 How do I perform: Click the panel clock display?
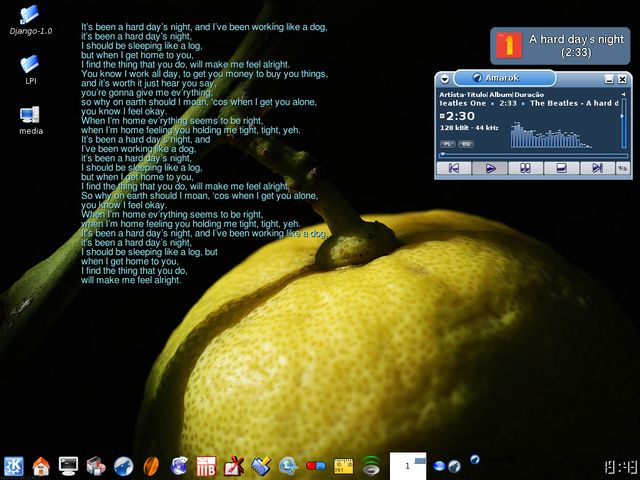point(620,467)
